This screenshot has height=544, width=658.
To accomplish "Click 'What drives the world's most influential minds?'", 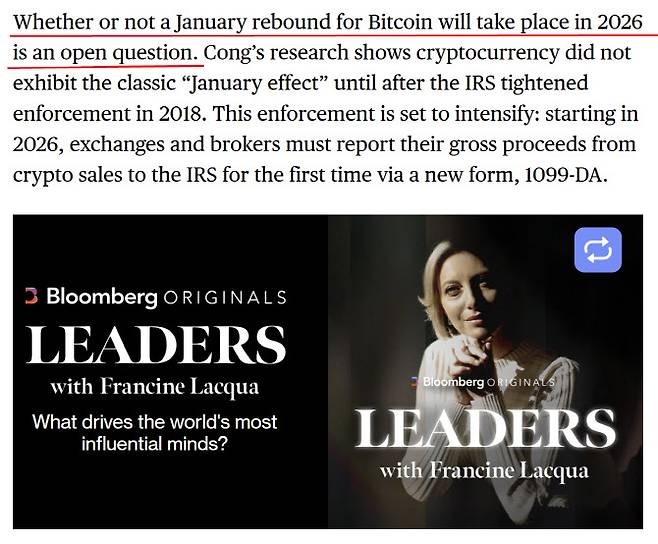I will (155, 431).
